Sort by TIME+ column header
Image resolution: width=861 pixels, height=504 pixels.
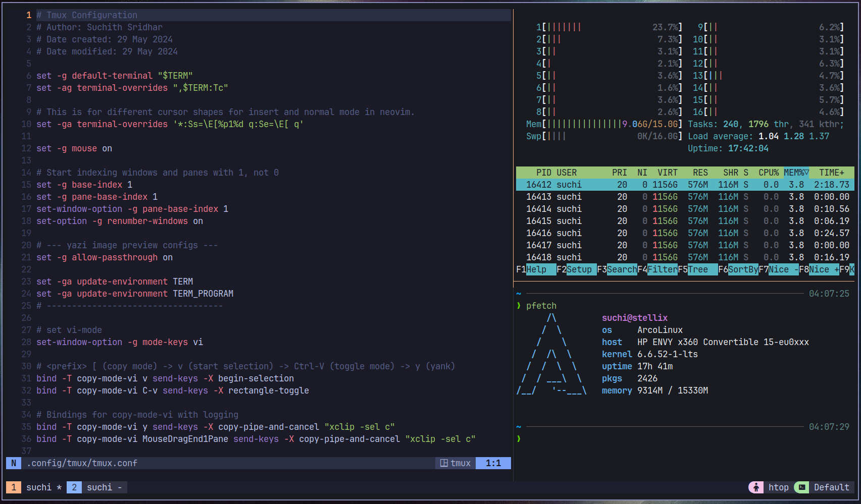[x=832, y=173]
